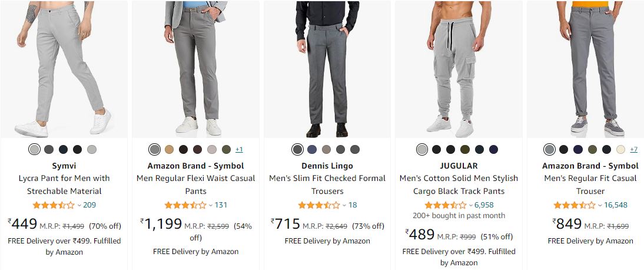Select tan color swatch on Flexi Waist Pants
644x270 pixels.
click(170, 150)
